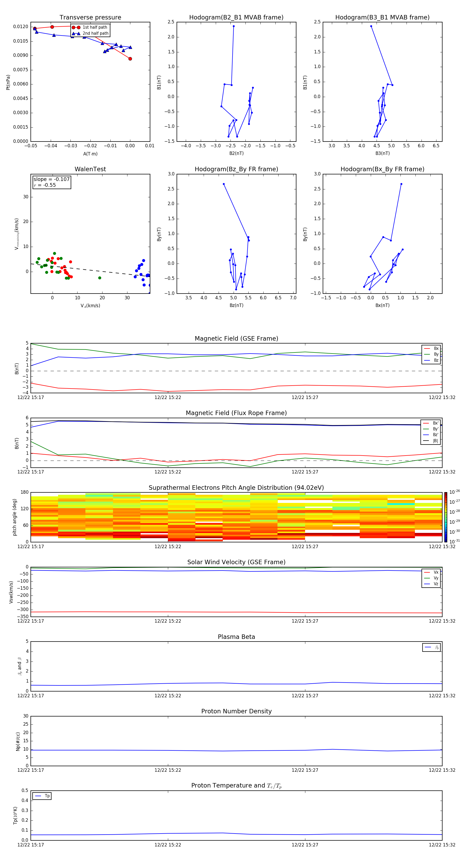This screenshot has width=473, height=868.
Task: Click the '12/22 15:27' tick under Plasma Beta
Action: 305,696
